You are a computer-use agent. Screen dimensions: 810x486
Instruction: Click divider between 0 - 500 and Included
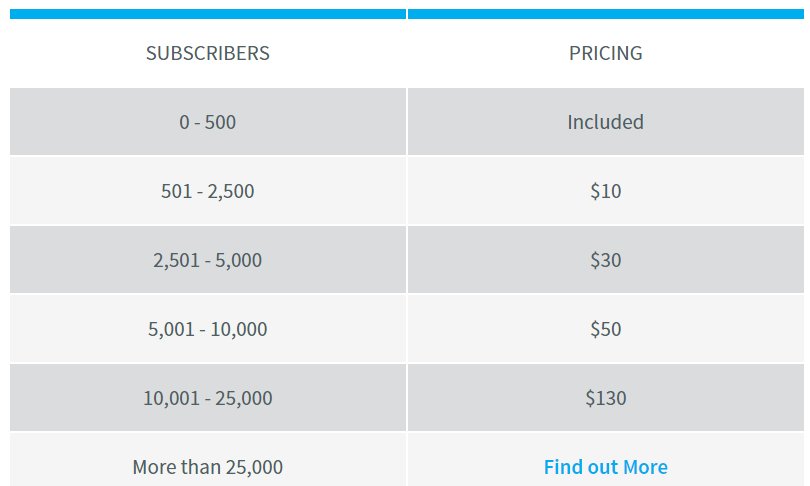[407, 122]
